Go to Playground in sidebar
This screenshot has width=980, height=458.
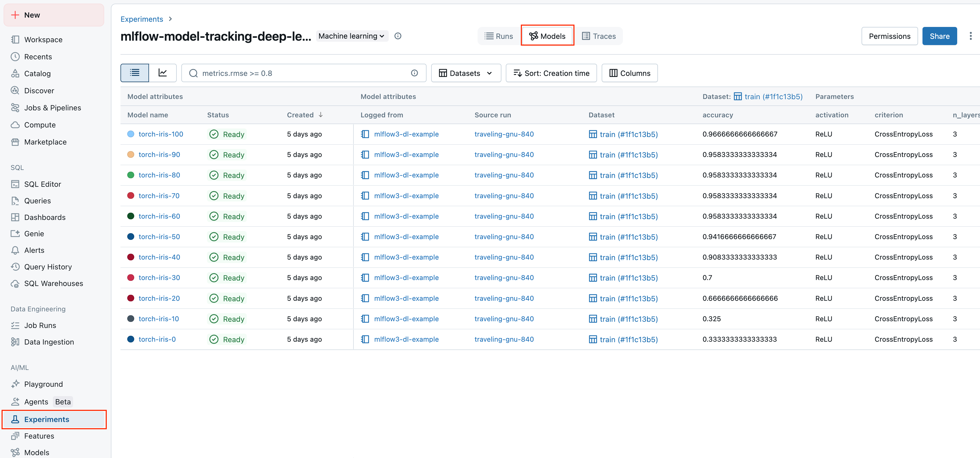[43, 384]
